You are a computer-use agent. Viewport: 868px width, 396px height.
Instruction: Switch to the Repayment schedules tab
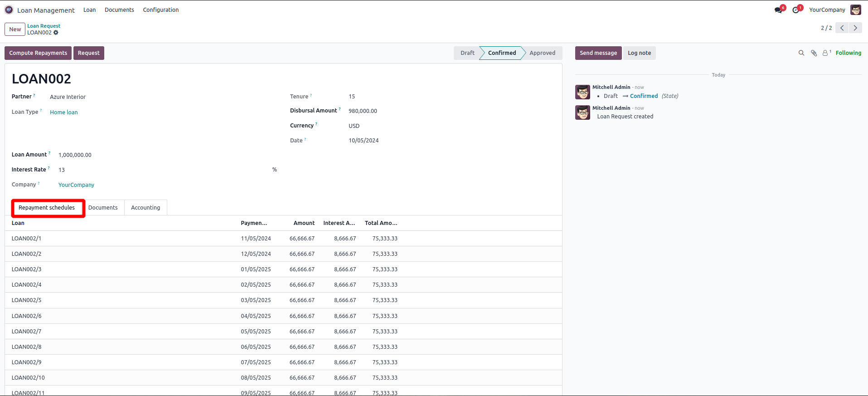tap(47, 208)
